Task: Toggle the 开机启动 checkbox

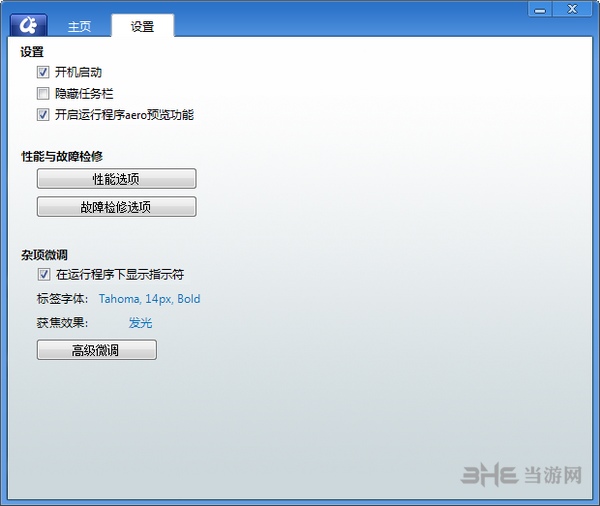Action: coord(43,72)
